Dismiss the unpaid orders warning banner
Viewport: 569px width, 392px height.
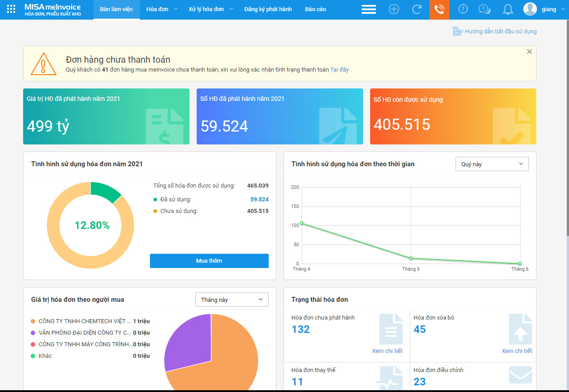coord(529,52)
